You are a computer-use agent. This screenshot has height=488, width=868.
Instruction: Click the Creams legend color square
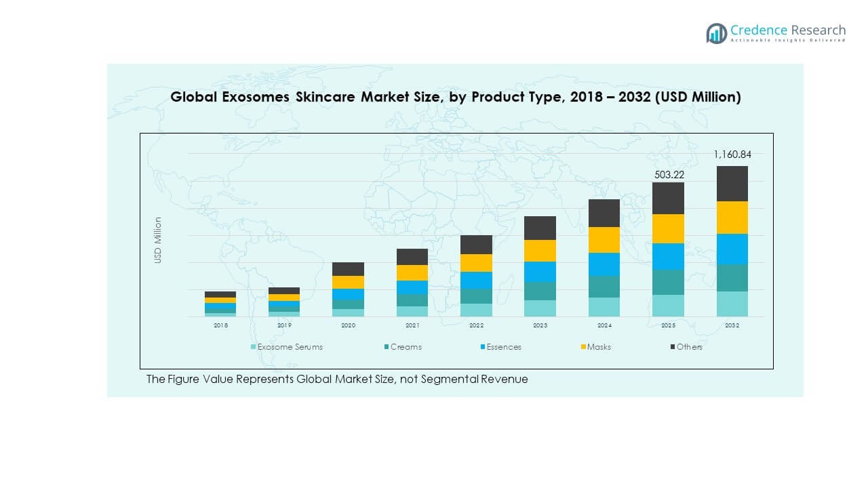pyautogui.click(x=385, y=347)
